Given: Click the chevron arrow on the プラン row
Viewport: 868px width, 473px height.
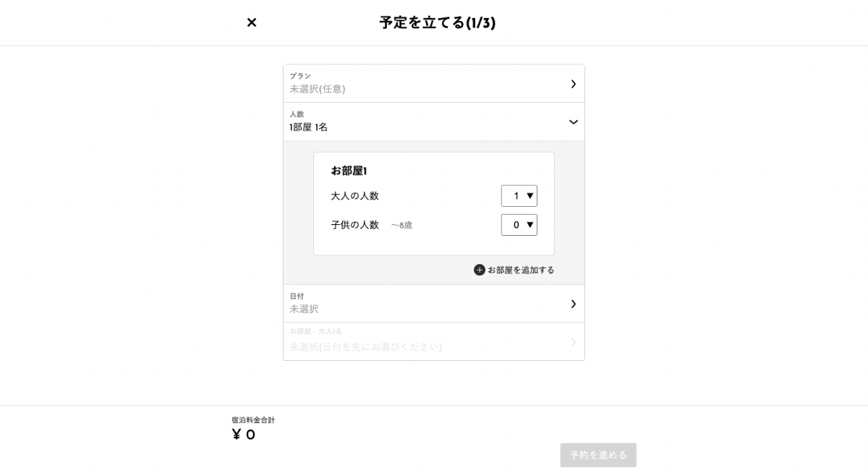Looking at the screenshot, I should pos(573,84).
